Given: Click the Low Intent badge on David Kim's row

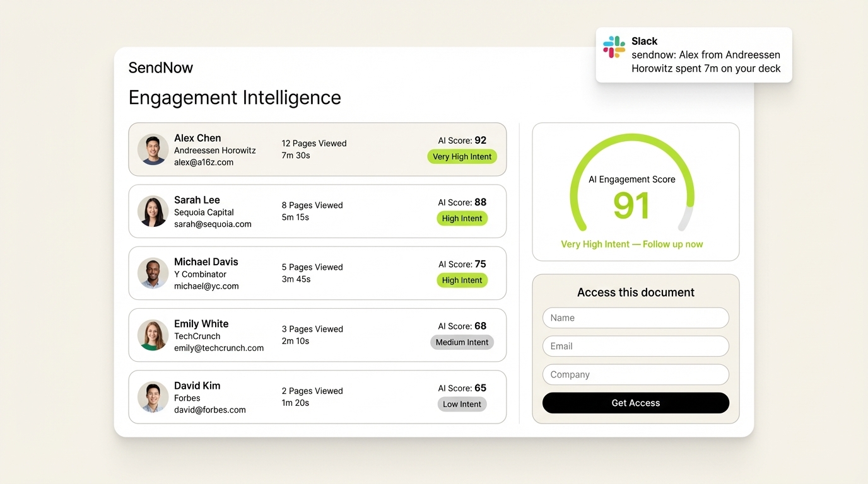Looking at the screenshot, I should [462, 404].
